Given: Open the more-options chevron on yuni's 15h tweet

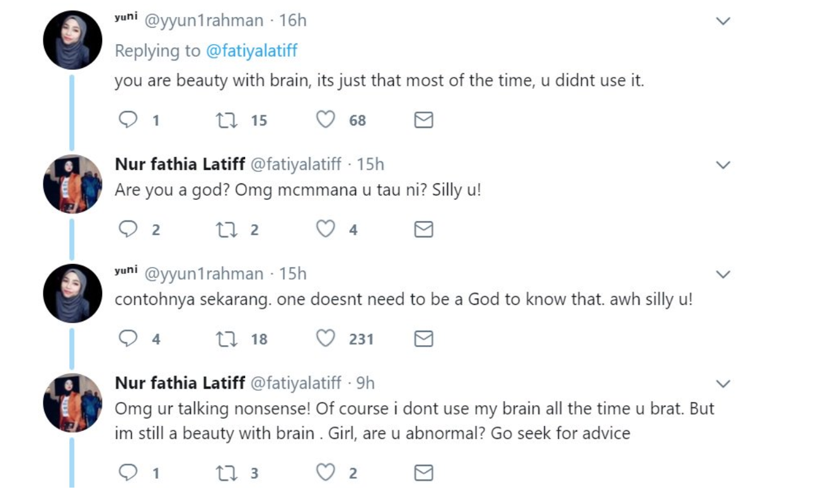Looking at the screenshot, I should (723, 274).
